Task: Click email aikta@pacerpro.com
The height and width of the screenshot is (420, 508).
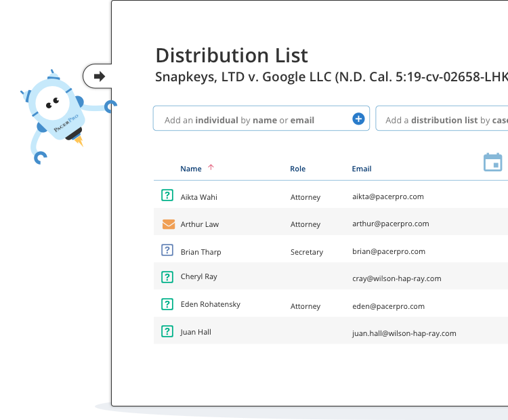Action: coord(388,196)
